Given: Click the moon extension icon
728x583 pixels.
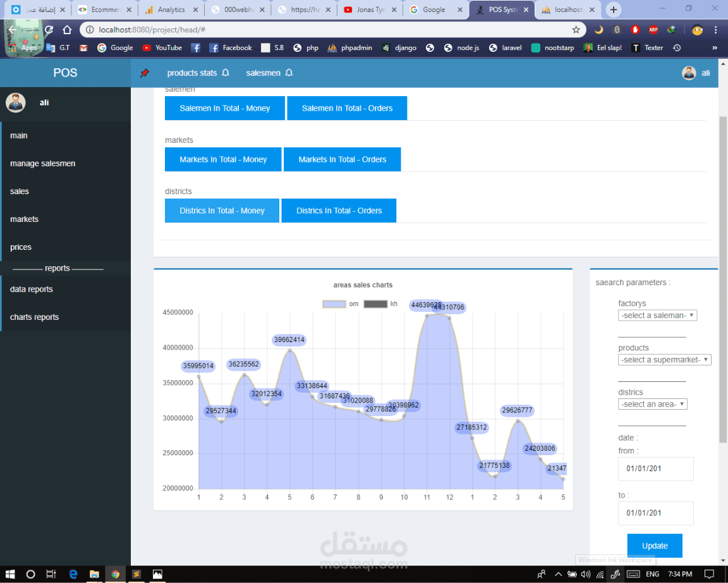Looking at the screenshot, I should tap(599, 30).
